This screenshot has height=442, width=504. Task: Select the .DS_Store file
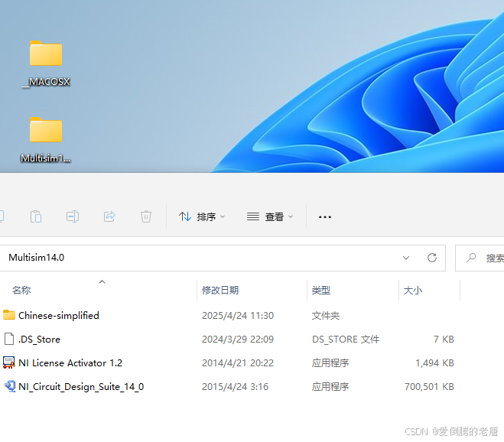tap(39, 340)
